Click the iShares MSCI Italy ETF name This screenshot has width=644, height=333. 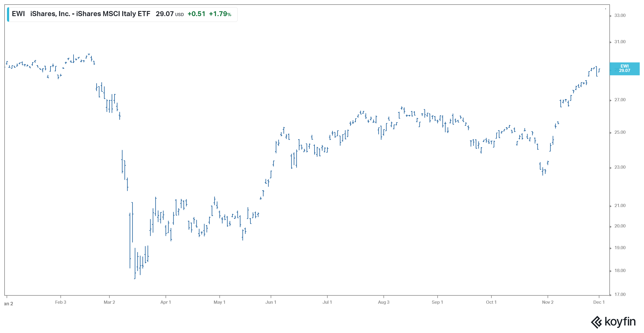click(90, 14)
